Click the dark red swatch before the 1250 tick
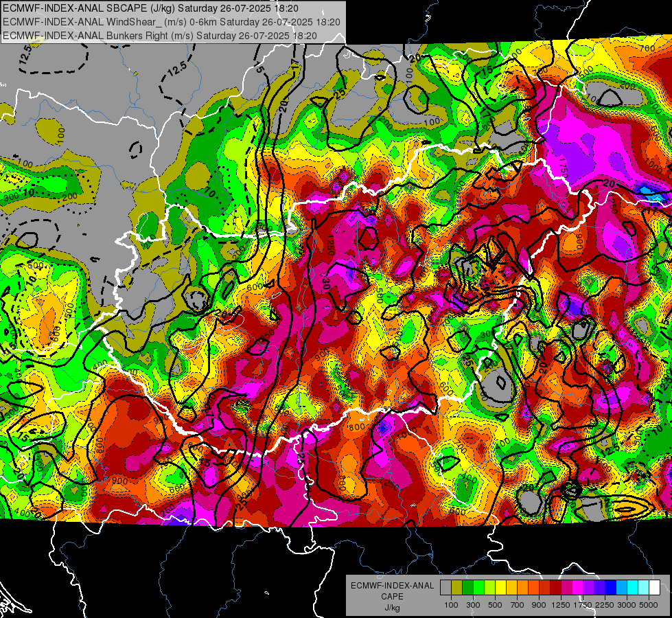 pyautogui.click(x=555, y=588)
